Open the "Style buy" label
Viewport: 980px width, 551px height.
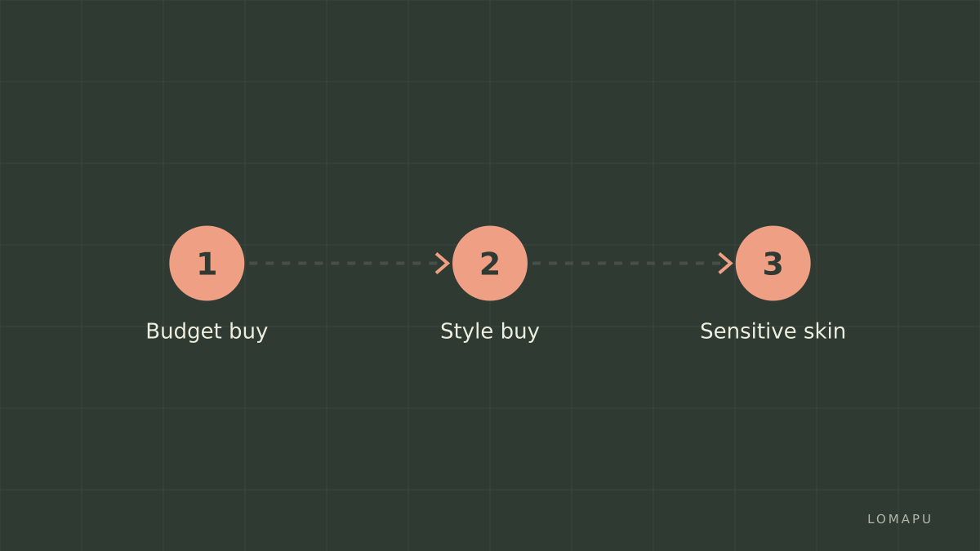[490, 331]
